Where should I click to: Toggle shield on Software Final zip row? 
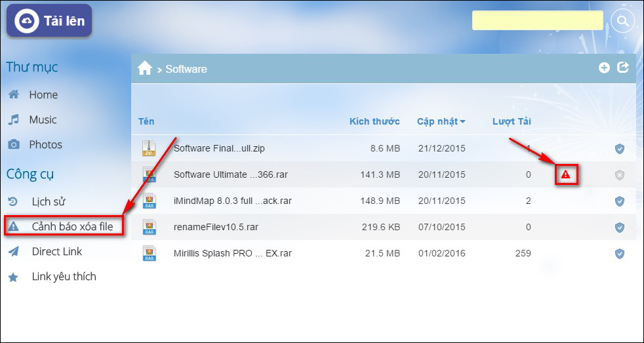coord(619,149)
